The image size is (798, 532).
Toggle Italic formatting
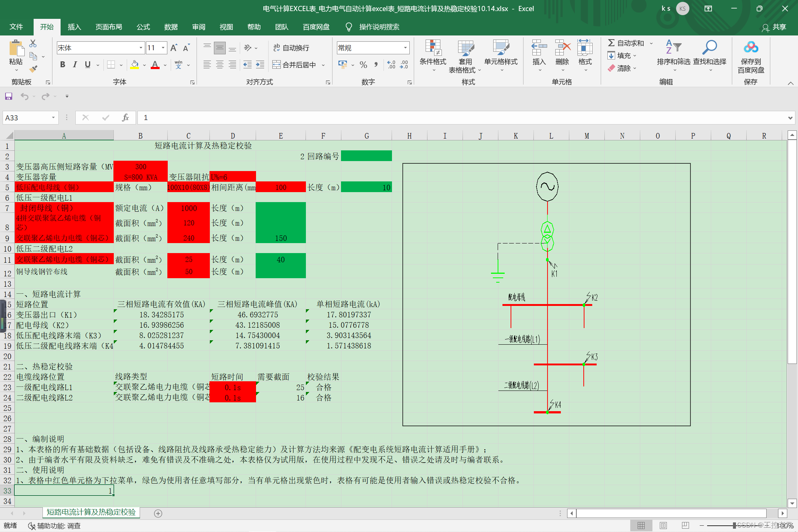coord(75,65)
